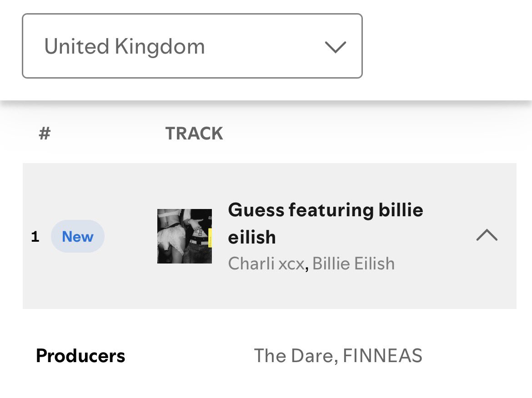This screenshot has height=398, width=532.
Task: Open the Guess album cover thumbnail
Action: pos(185,236)
